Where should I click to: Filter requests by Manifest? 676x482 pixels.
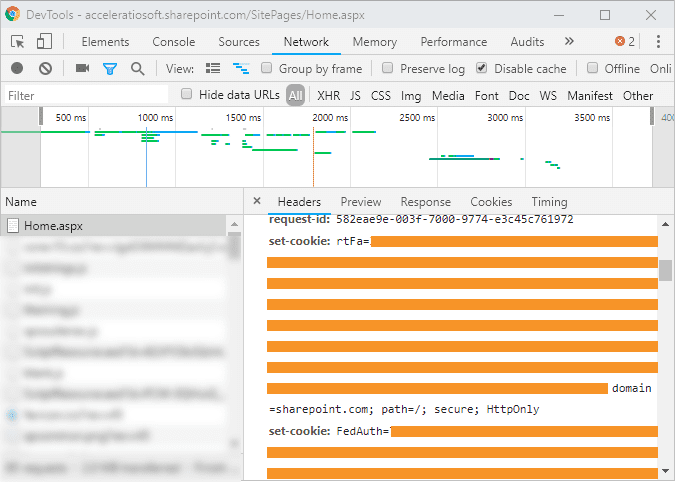tap(590, 95)
